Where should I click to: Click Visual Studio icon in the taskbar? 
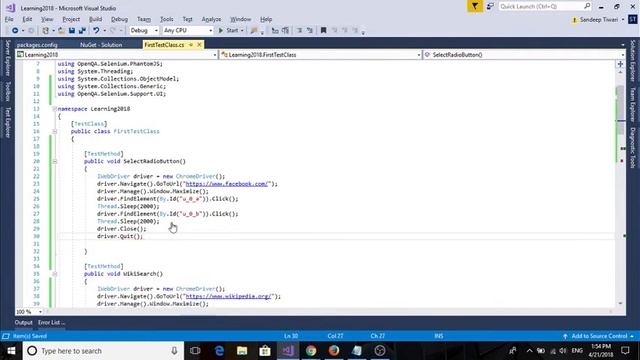pyautogui.click(x=288, y=351)
